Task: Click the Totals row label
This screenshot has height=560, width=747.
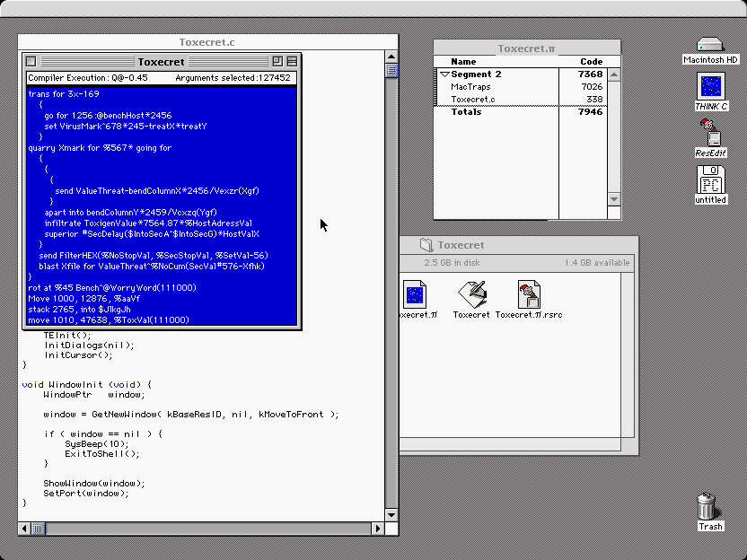Action: coord(466,112)
